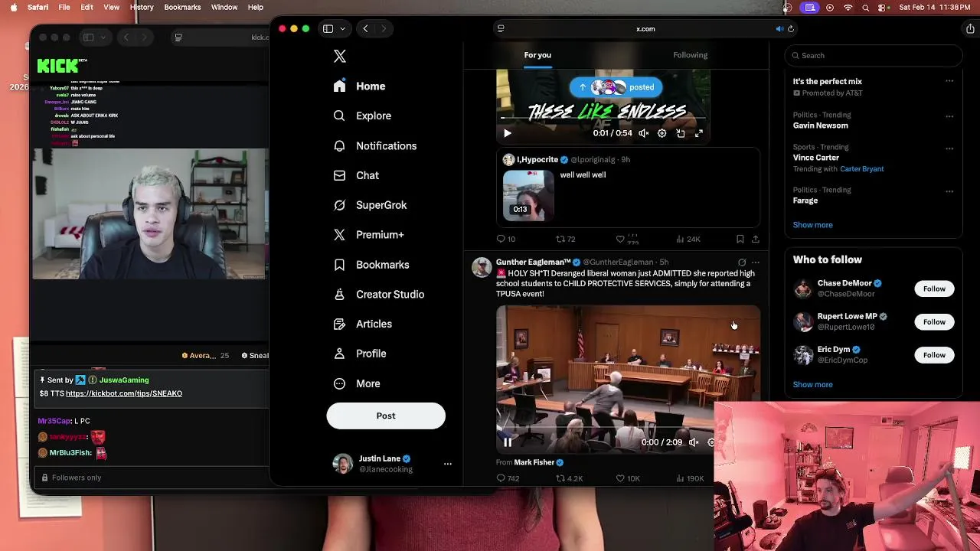Unmute the Gunther Eagleman video at 0:00 / 2:09
Viewport: 980px width, 551px height.
click(x=694, y=442)
